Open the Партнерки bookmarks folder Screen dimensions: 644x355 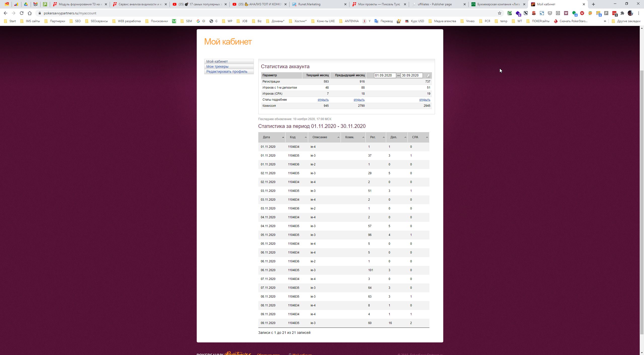pyautogui.click(x=55, y=21)
